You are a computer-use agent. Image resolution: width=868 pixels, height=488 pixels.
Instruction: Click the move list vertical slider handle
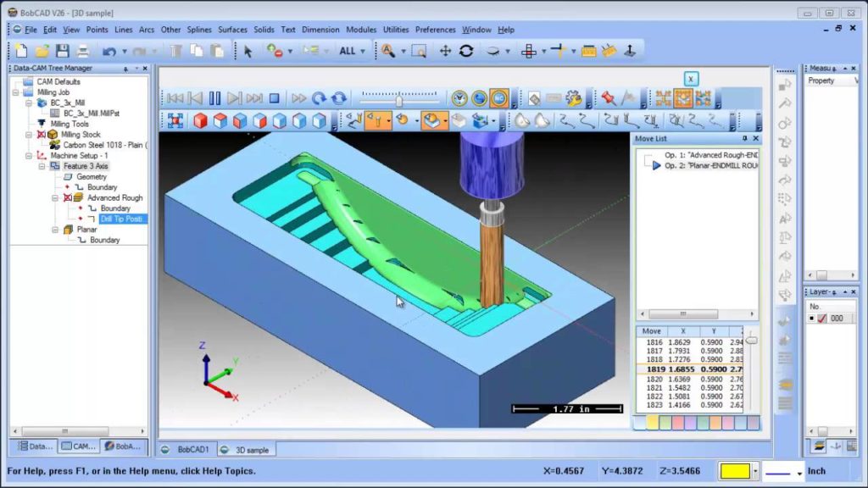tap(751, 341)
